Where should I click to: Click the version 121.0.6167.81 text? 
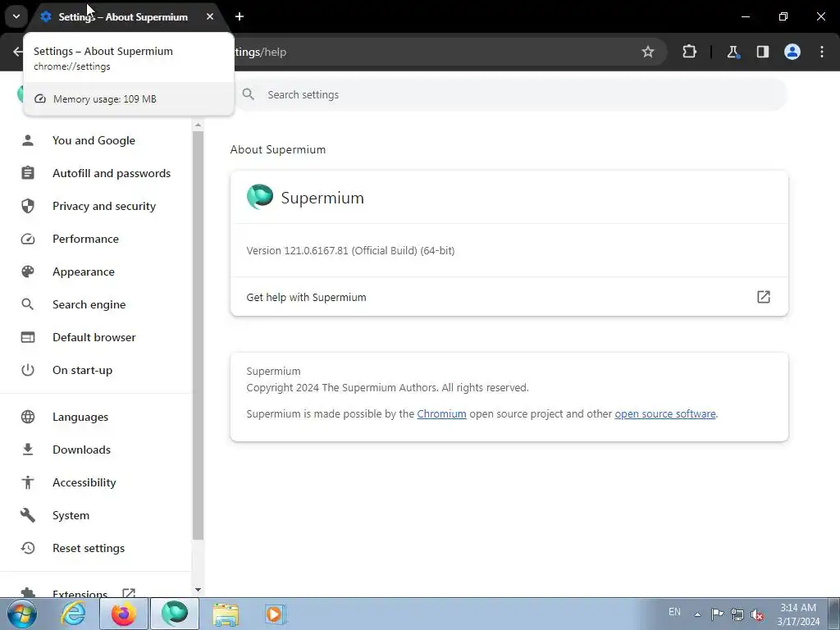(x=350, y=250)
